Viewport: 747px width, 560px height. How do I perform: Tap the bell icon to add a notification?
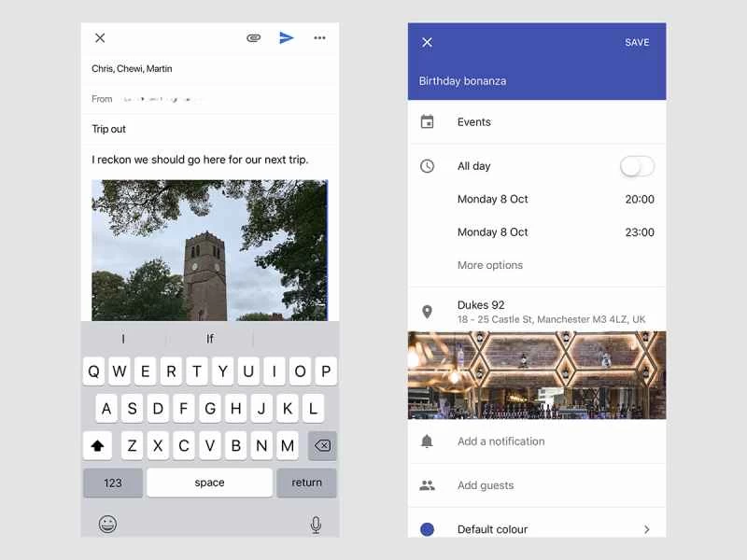[x=427, y=441]
